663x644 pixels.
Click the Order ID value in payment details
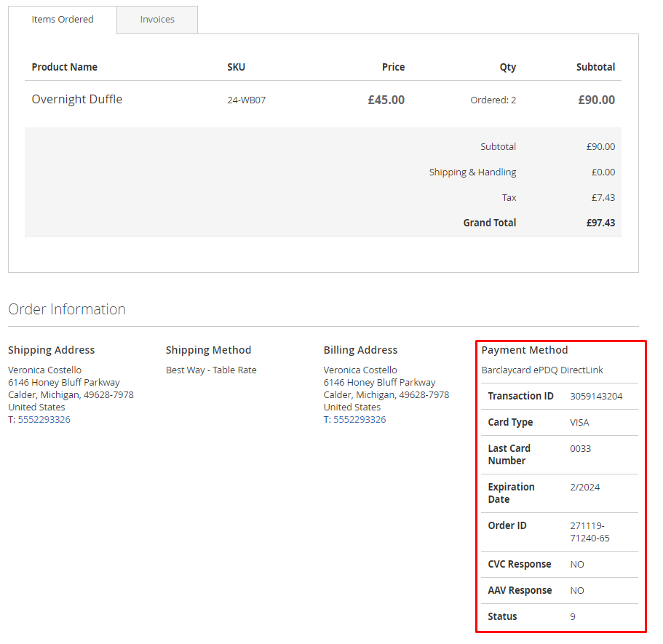tap(589, 532)
